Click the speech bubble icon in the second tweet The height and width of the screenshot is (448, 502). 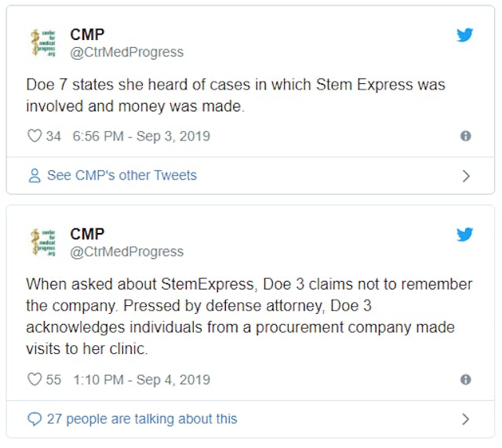35,419
